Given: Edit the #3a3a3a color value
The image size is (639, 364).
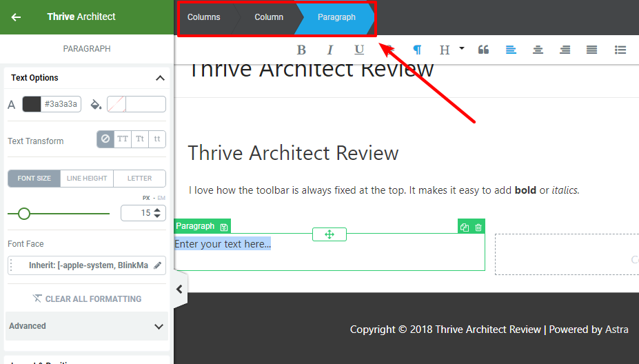Looking at the screenshot, I should click(61, 104).
